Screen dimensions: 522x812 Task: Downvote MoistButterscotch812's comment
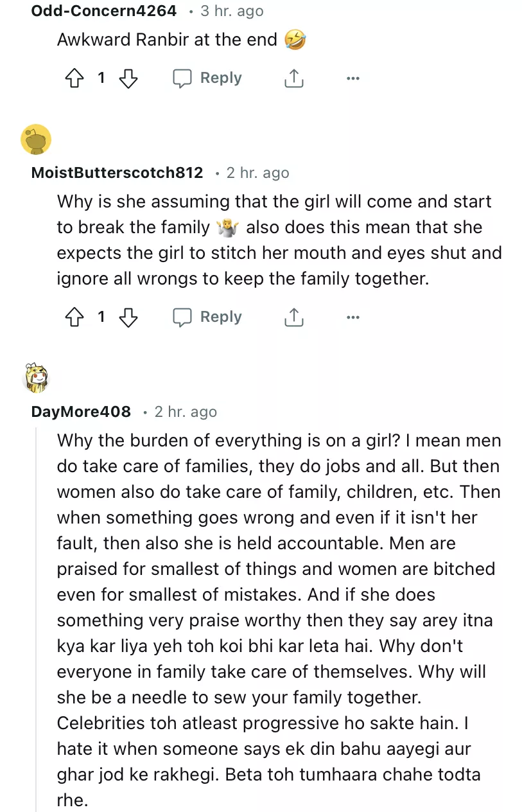click(128, 317)
